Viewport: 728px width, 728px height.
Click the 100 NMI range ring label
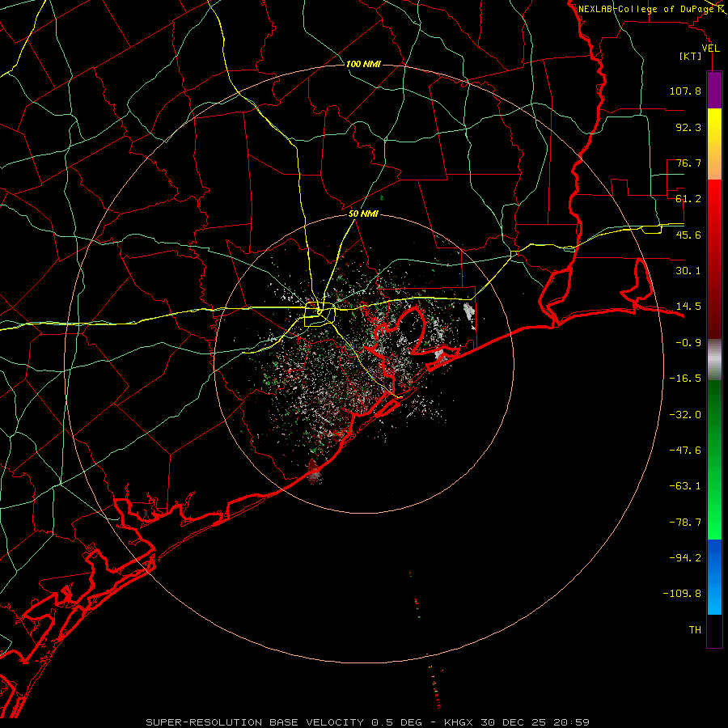pos(363,64)
